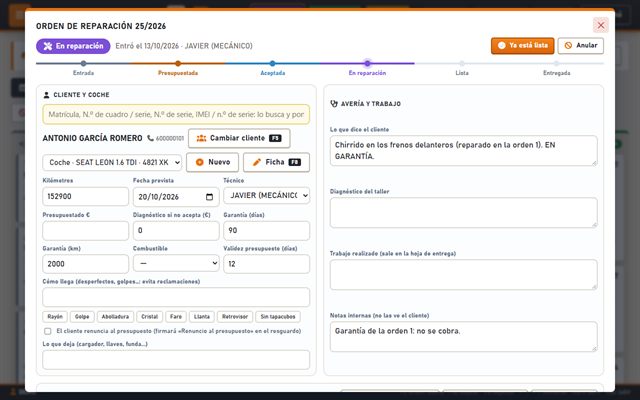Add the Cristal damage tag
The width and height of the screenshot is (640, 400).
[x=149, y=317]
